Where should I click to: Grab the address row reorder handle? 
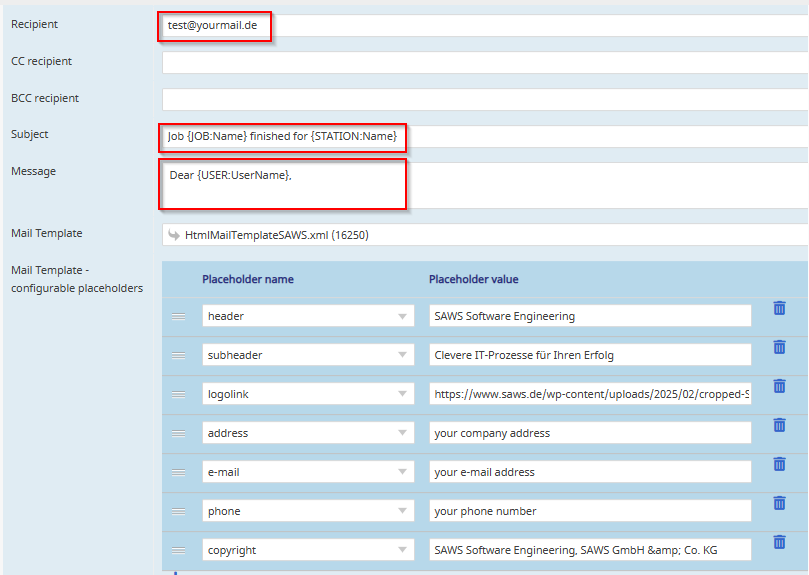[179, 433]
